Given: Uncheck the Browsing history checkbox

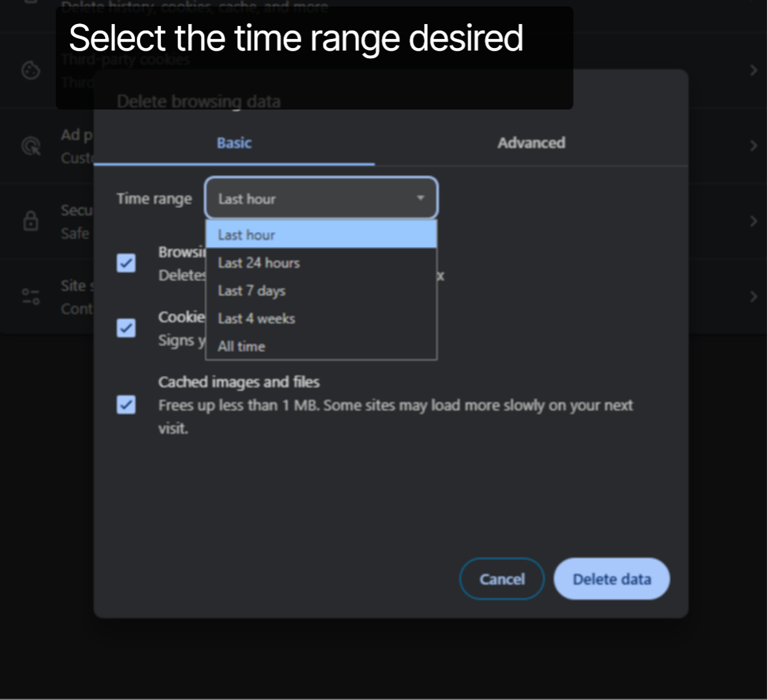Looking at the screenshot, I should click(x=126, y=263).
